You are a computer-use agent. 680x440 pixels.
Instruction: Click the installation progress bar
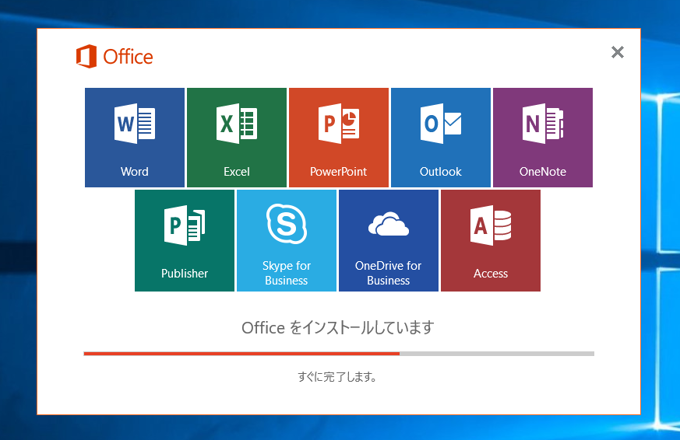click(339, 354)
